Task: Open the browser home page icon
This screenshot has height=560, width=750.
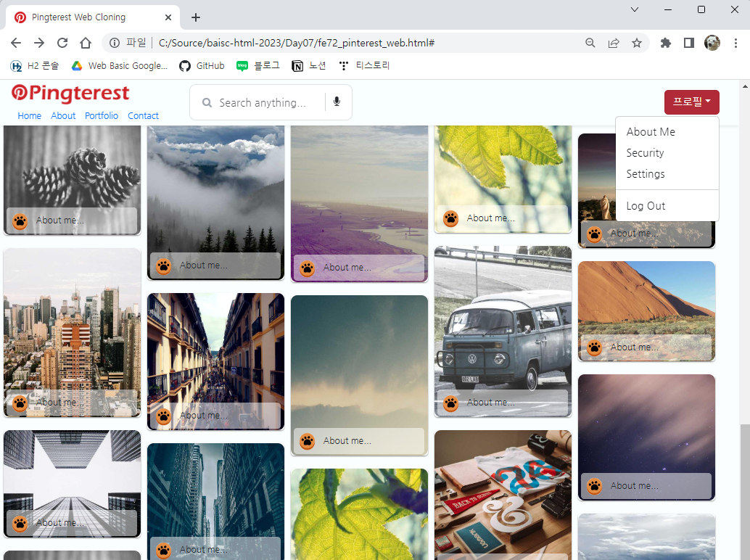Action: pyautogui.click(x=86, y=43)
